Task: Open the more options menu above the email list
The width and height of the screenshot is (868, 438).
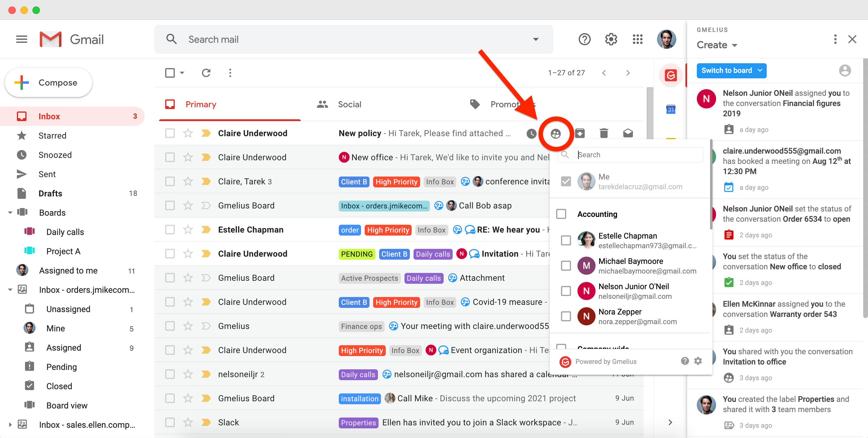Action: (x=230, y=73)
